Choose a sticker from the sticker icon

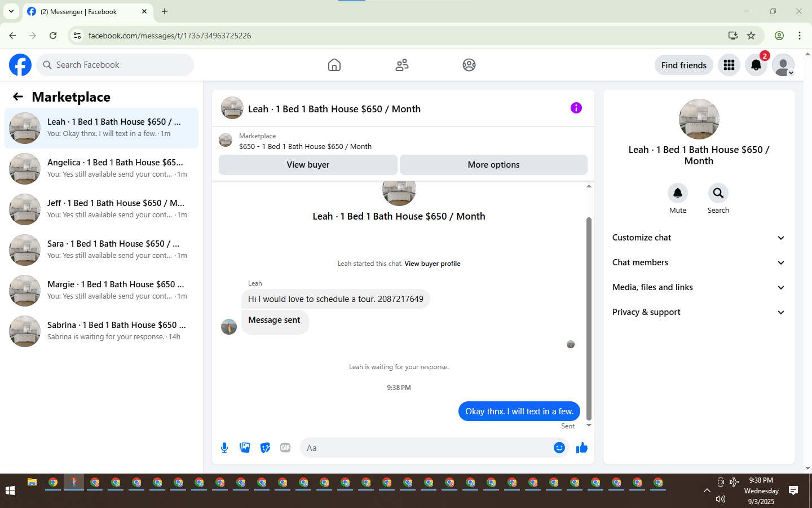pos(265,448)
